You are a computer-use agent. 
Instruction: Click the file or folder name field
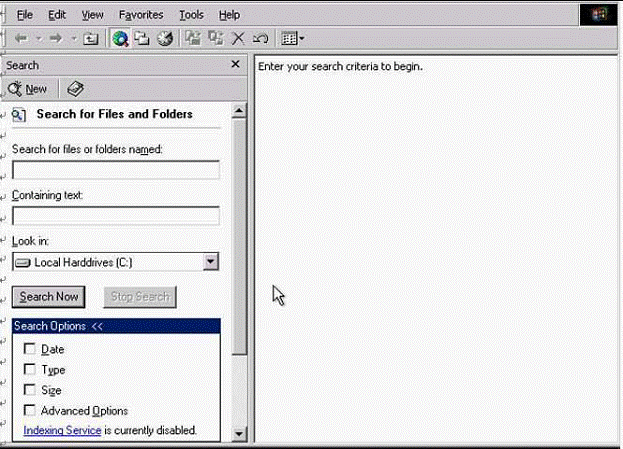click(116, 169)
